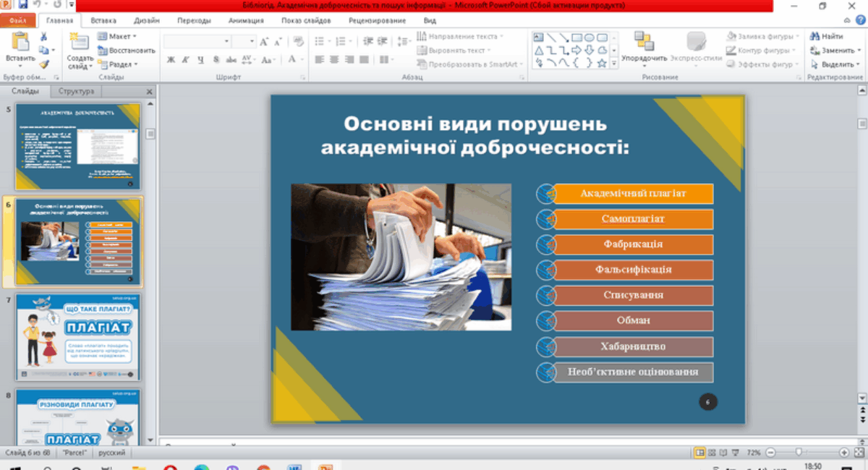Viewport: 868px width, 470px height.
Task: Open Выделить selection dropdown
Action: 835,64
